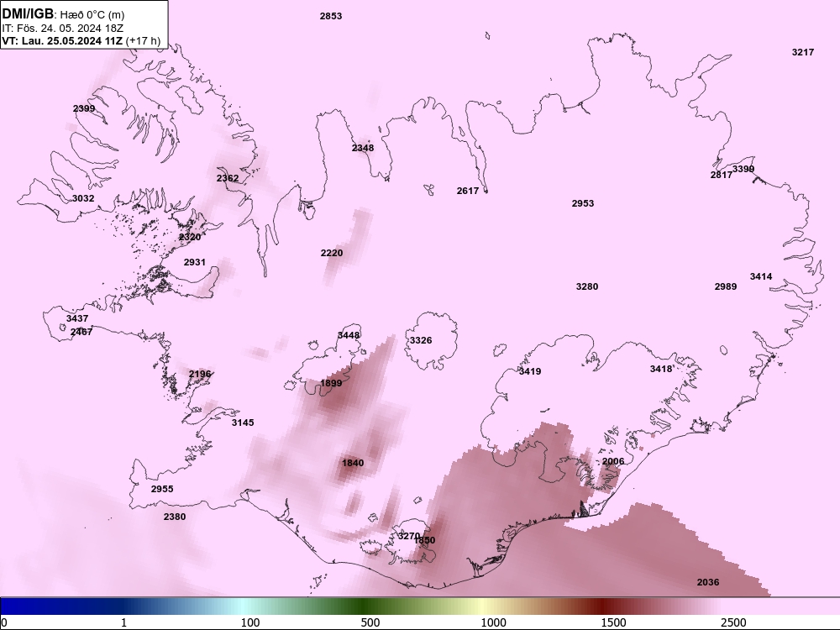Click the 1 mark on the color scale
This screenshot has width=840, height=630.
pos(123,623)
